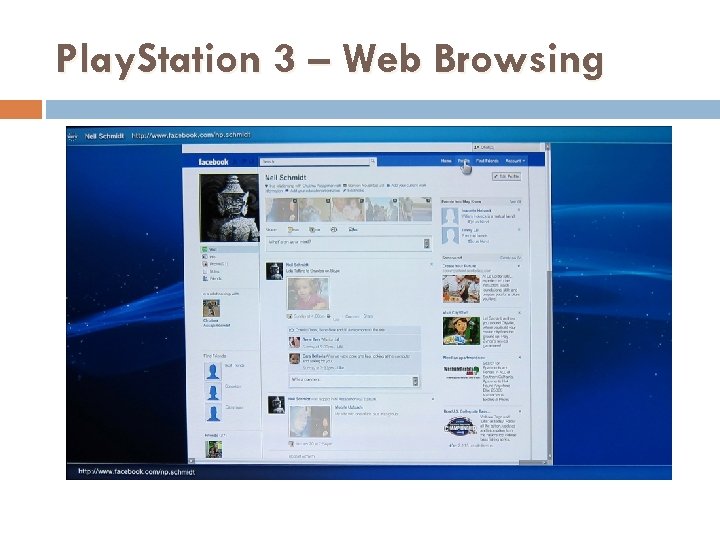The image size is (720, 540).
Task: Click the second suggested friend avatar
Action: (450, 236)
